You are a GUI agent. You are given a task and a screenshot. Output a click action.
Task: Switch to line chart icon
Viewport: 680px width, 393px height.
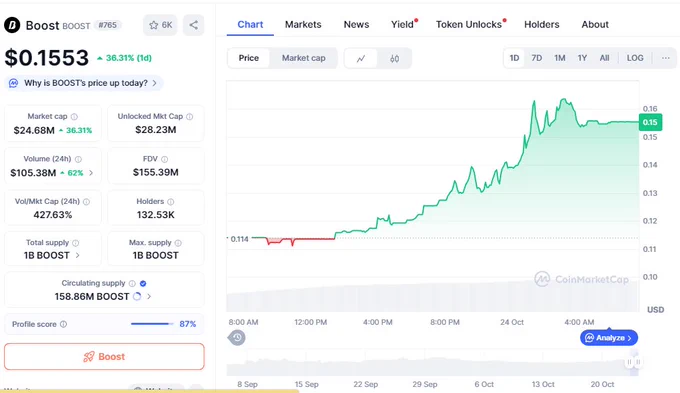point(361,59)
